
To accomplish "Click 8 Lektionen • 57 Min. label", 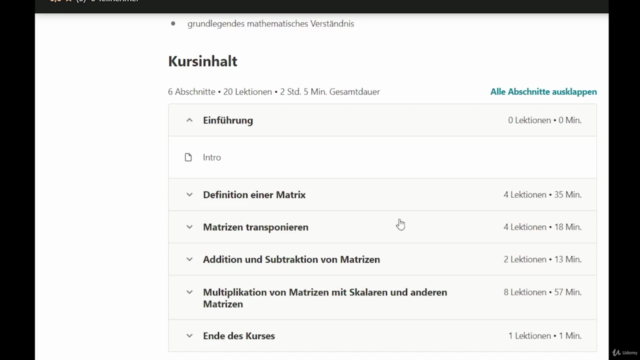I will (542, 292).
